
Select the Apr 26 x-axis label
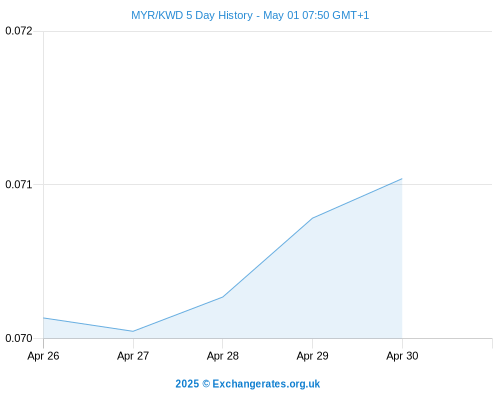tap(43, 356)
